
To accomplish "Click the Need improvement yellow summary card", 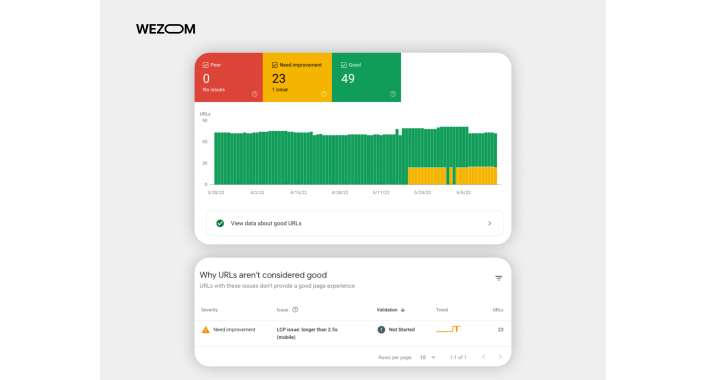I will (297, 78).
